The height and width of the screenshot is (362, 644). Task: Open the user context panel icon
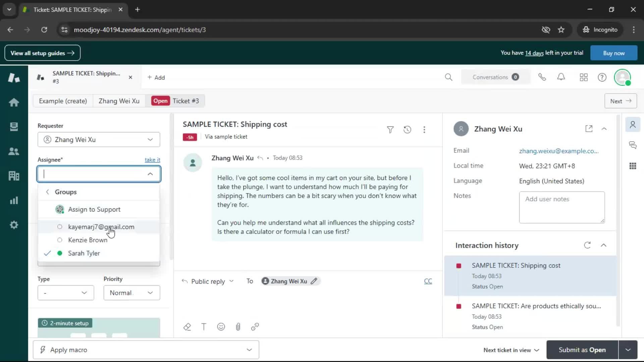633,125
